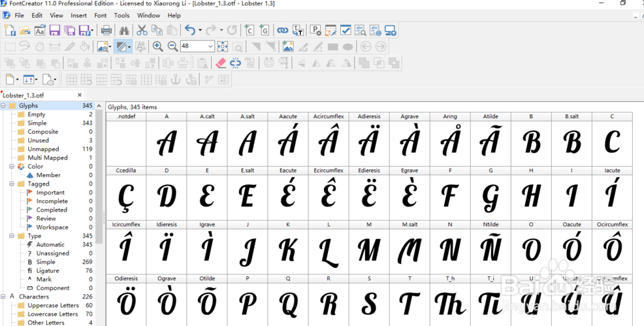
Task: Open the Tools menu
Action: point(121,15)
